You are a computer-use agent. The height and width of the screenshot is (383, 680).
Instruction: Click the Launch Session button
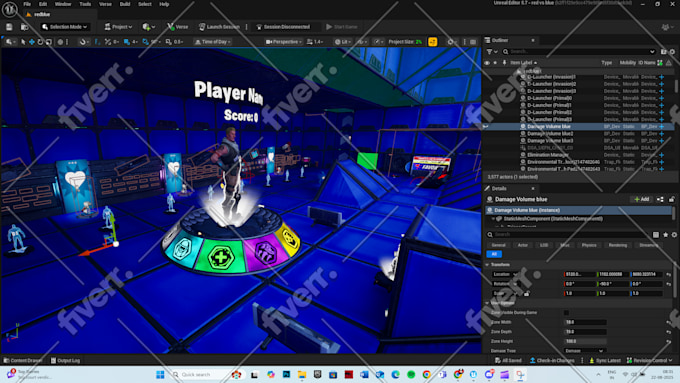pyautogui.click(x=219, y=27)
